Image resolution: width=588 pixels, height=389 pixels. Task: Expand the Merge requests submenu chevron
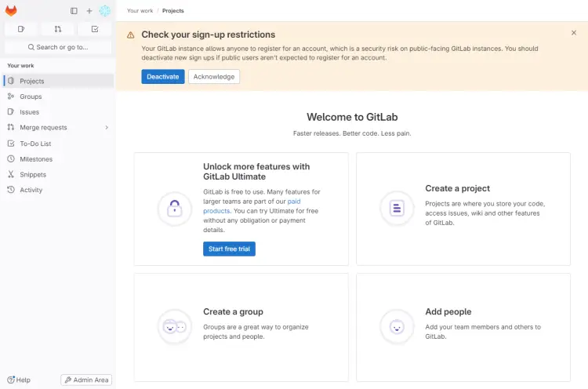point(107,128)
